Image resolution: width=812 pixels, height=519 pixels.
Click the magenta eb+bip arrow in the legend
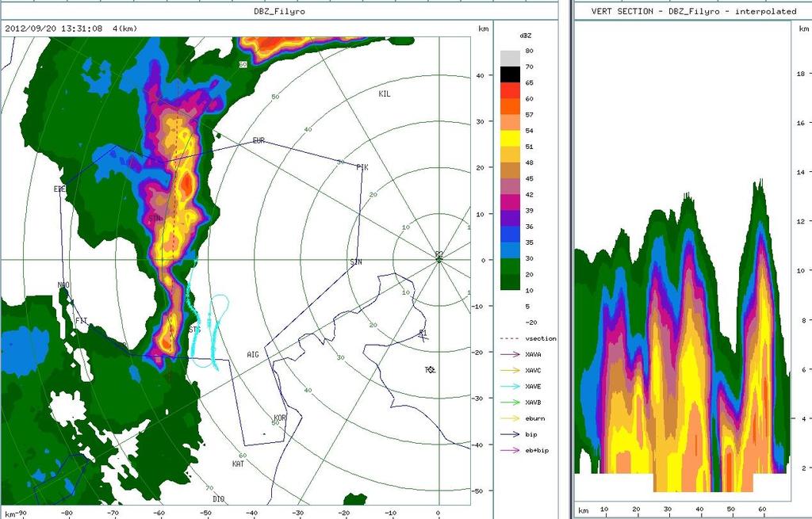510,451
